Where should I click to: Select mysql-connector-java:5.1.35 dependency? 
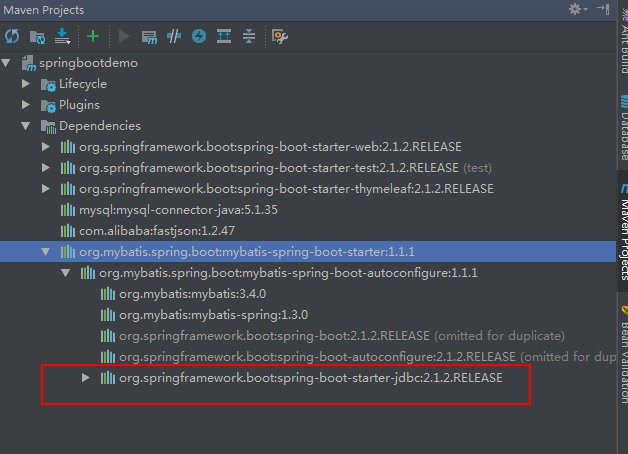point(178,210)
